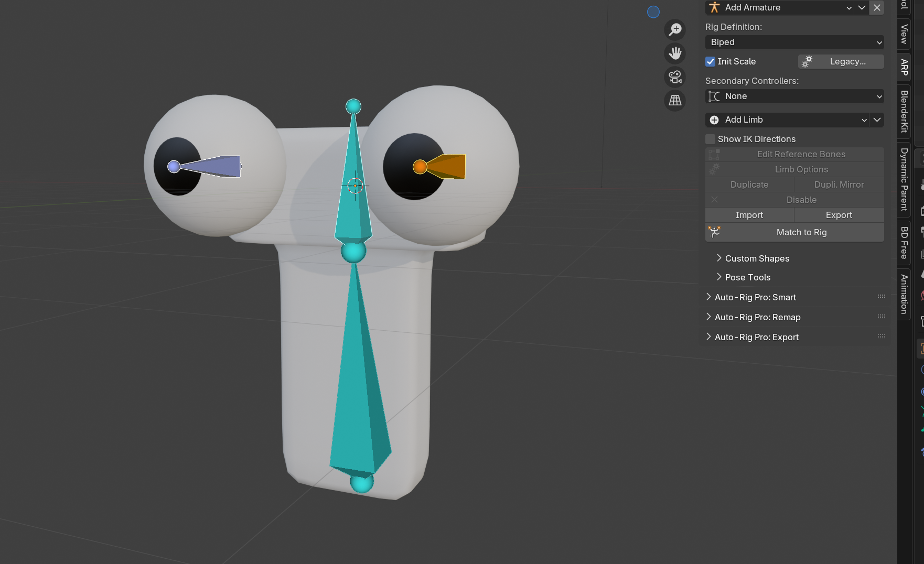Click the pan view hand icon

click(x=675, y=53)
